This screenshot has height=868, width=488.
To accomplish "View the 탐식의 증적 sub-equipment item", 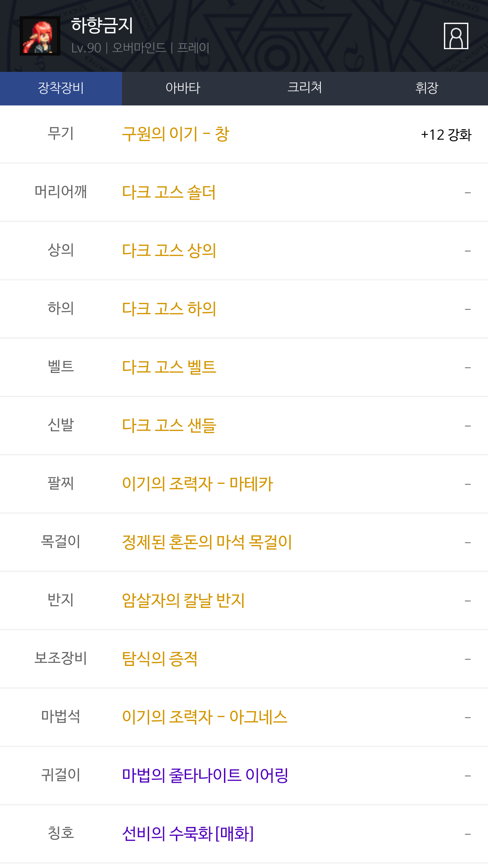I will click(160, 659).
